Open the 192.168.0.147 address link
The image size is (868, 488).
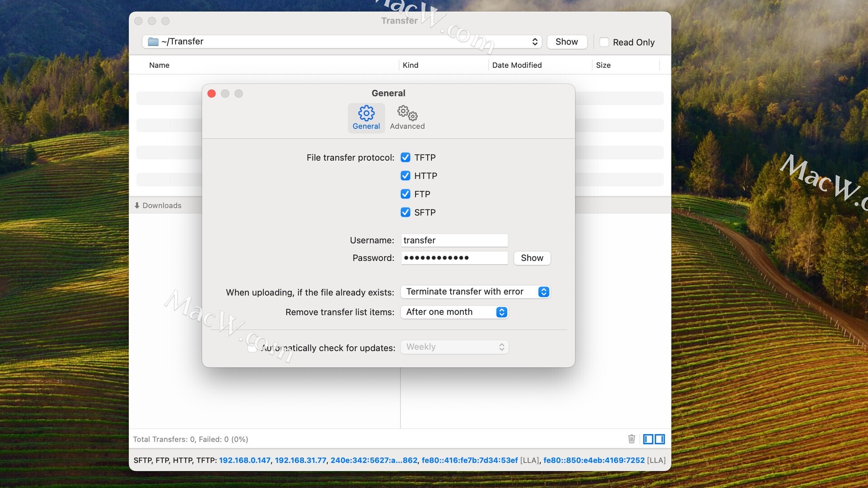point(245,460)
